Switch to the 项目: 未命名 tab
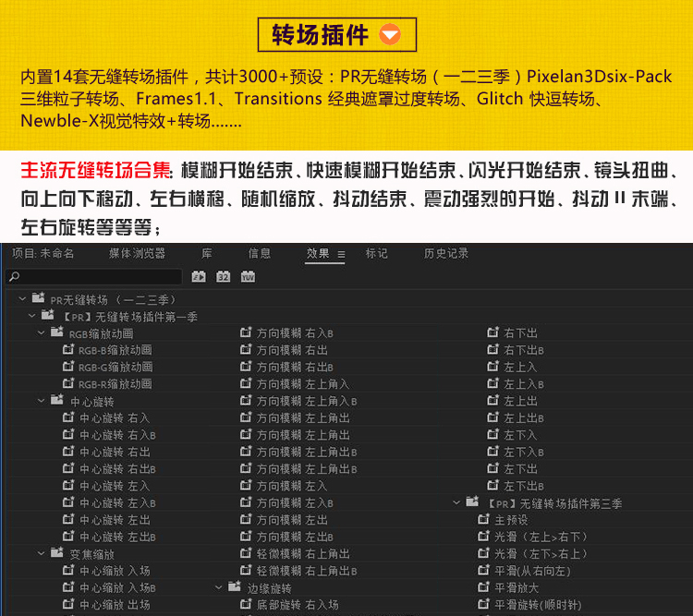This screenshot has height=616, width=693. point(43,253)
